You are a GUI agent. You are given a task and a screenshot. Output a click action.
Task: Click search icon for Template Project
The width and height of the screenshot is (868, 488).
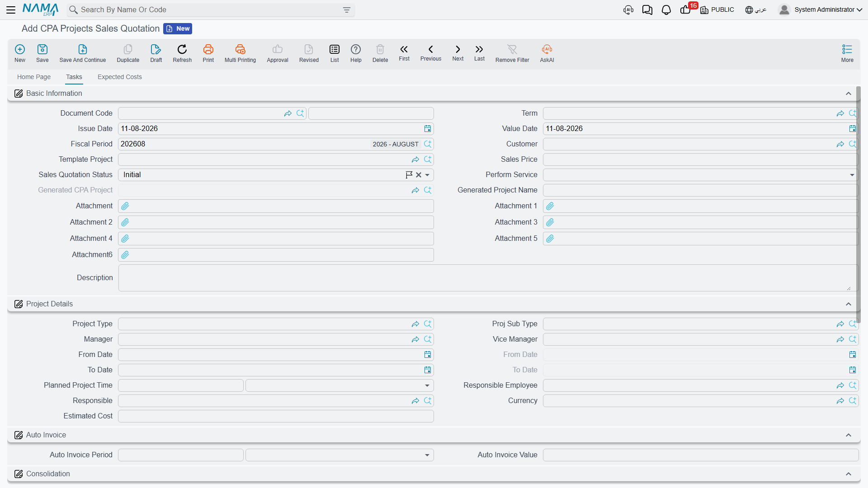click(x=428, y=160)
